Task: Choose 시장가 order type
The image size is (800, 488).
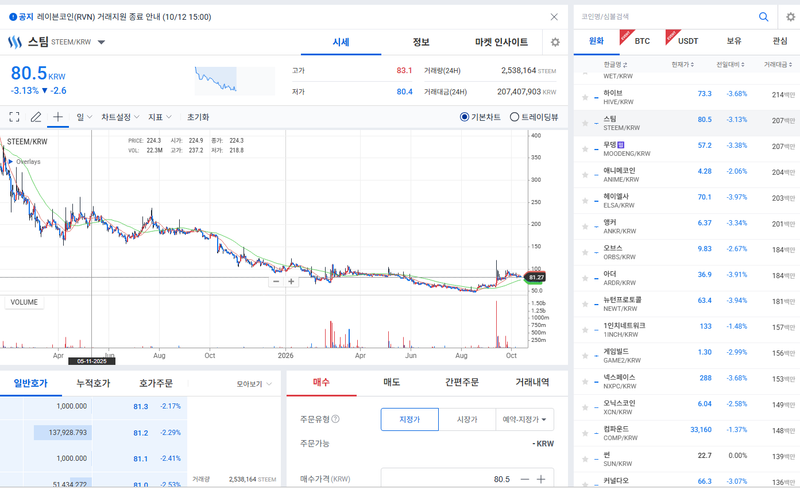Action: click(467, 419)
